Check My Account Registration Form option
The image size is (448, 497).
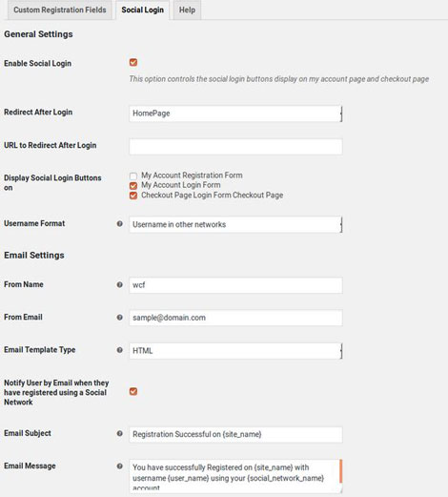point(133,176)
